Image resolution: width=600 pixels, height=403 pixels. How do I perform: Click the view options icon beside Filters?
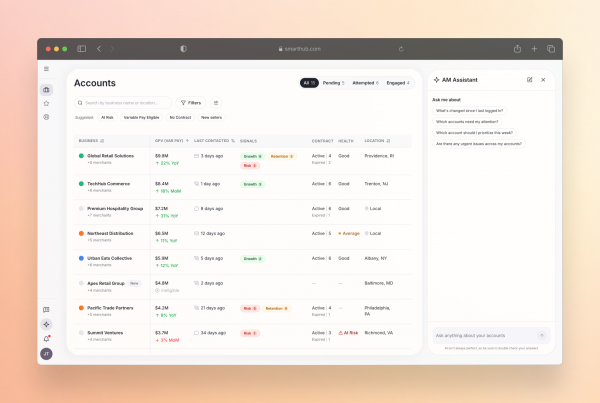216,102
